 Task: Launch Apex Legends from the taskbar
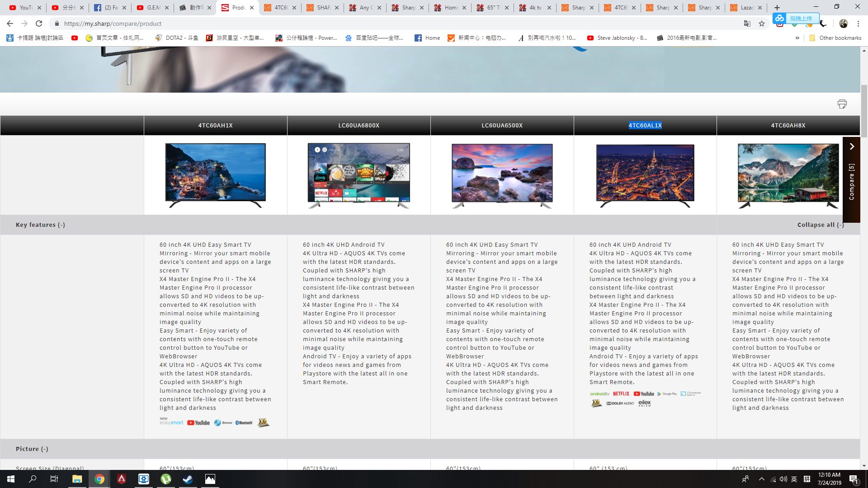[x=122, y=479]
